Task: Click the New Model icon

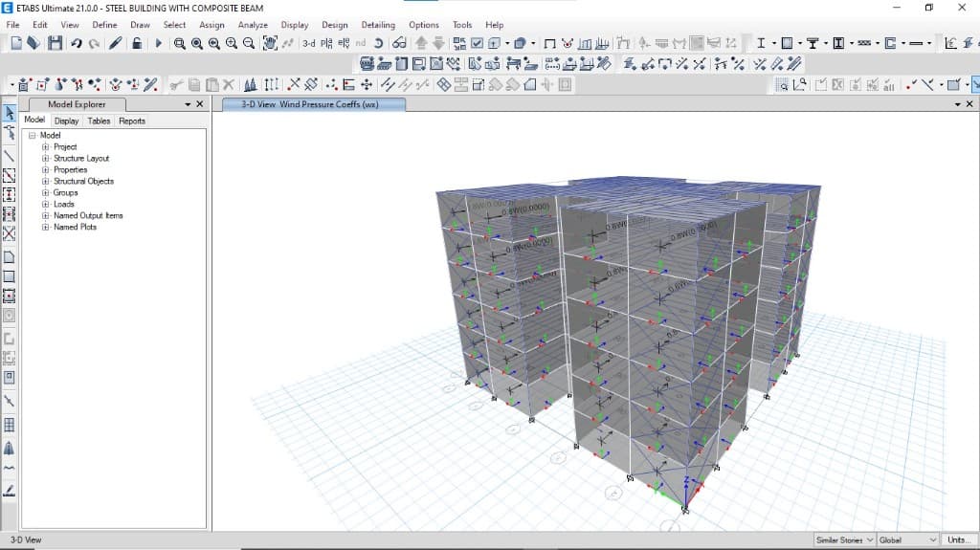Action: click(x=16, y=43)
